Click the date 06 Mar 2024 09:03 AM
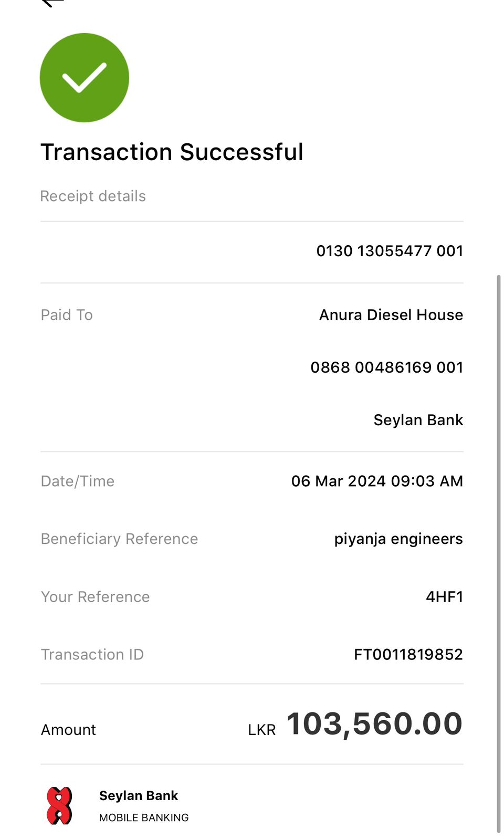 pyautogui.click(x=377, y=481)
